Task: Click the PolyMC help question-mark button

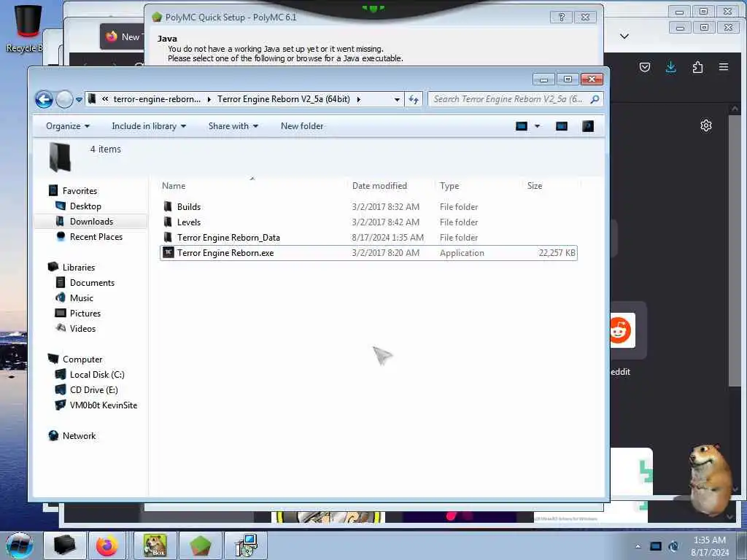Action: pyautogui.click(x=562, y=17)
